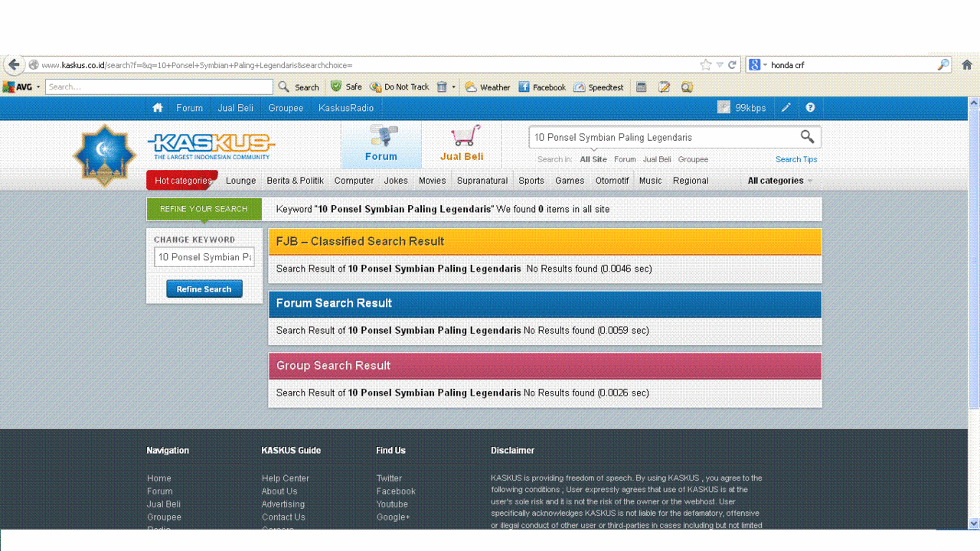Click the FJB – Classified Search Result header
This screenshot has width=980, height=551.
(544, 242)
